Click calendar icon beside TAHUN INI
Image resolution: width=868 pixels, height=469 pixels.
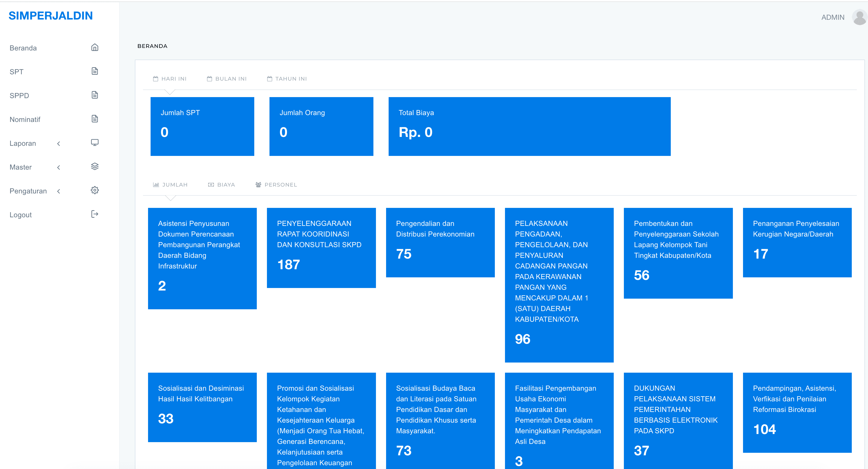point(269,79)
